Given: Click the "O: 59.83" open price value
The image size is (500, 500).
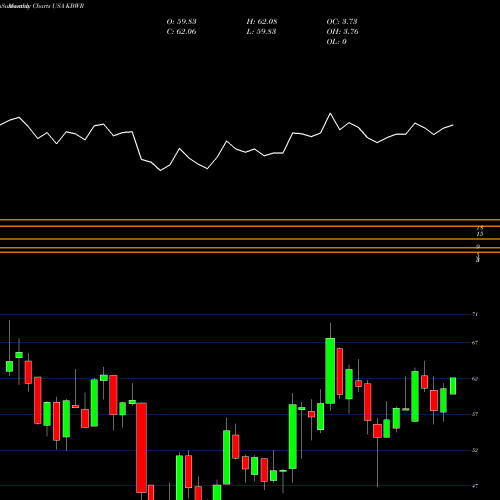Looking at the screenshot, I should (181, 22).
